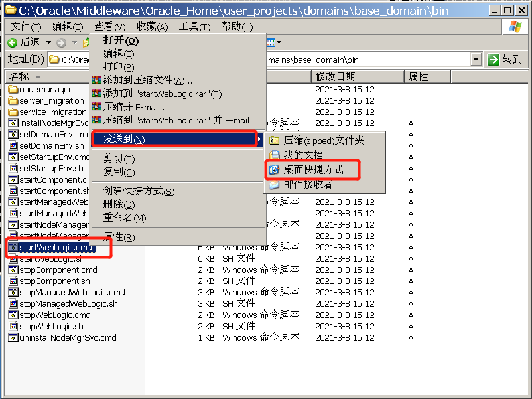Choose 重命名(M) in the context menu
This screenshot has width=532, height=399.
click(178, 217)
